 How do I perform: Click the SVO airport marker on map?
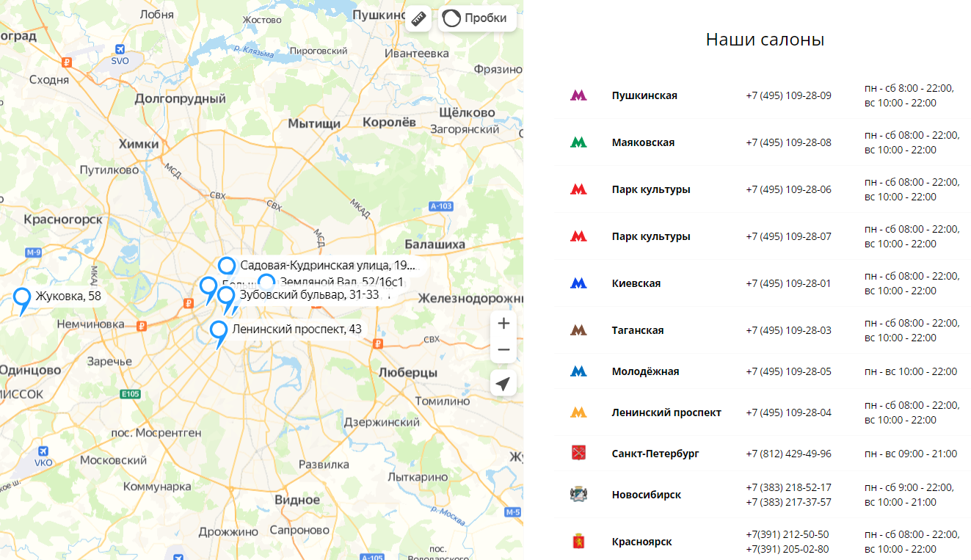tap(120, 51)
